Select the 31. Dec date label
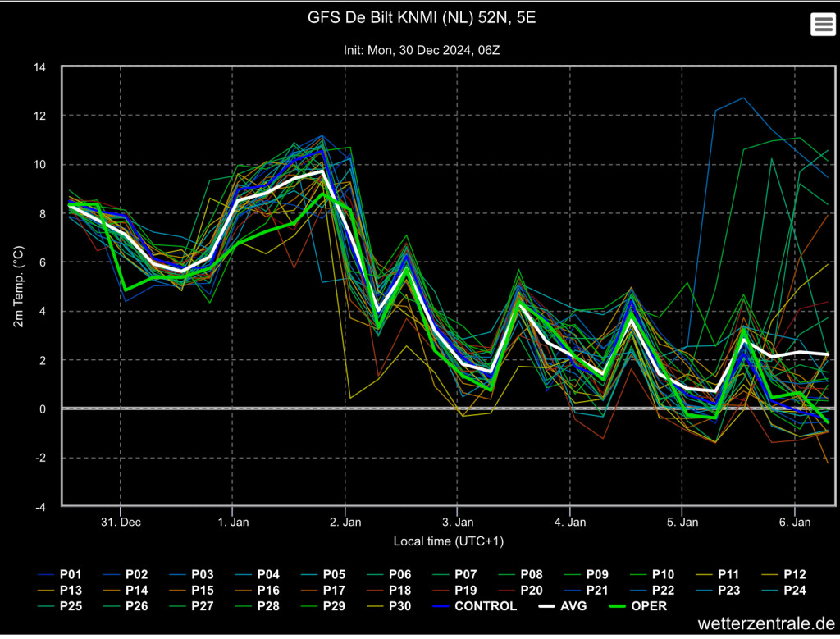Image resolution: width=840 pixels, height=639 pixels. [x=121, y=522]
